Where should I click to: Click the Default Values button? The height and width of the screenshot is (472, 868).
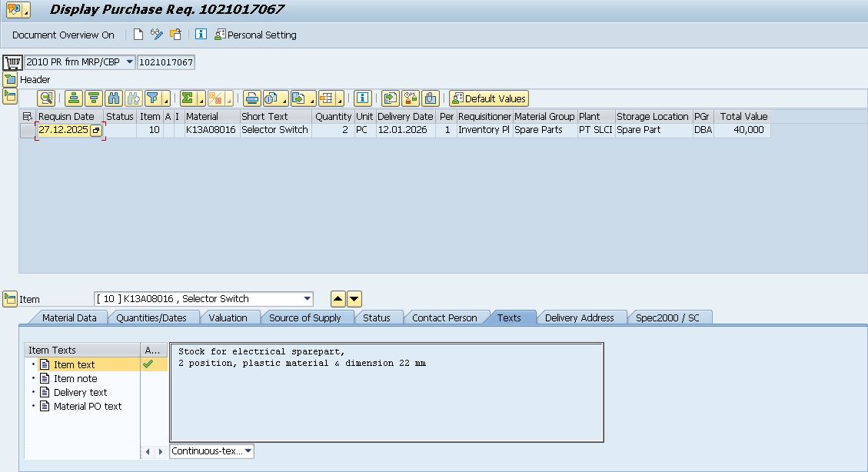click(x=489, y=98)
